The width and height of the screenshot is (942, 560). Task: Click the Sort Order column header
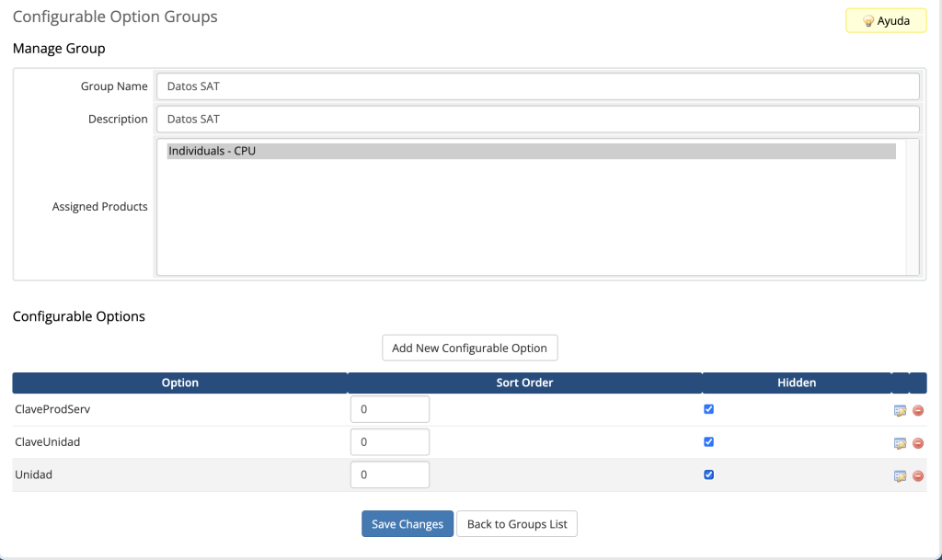pyautogui.click(x=524, y=383)
